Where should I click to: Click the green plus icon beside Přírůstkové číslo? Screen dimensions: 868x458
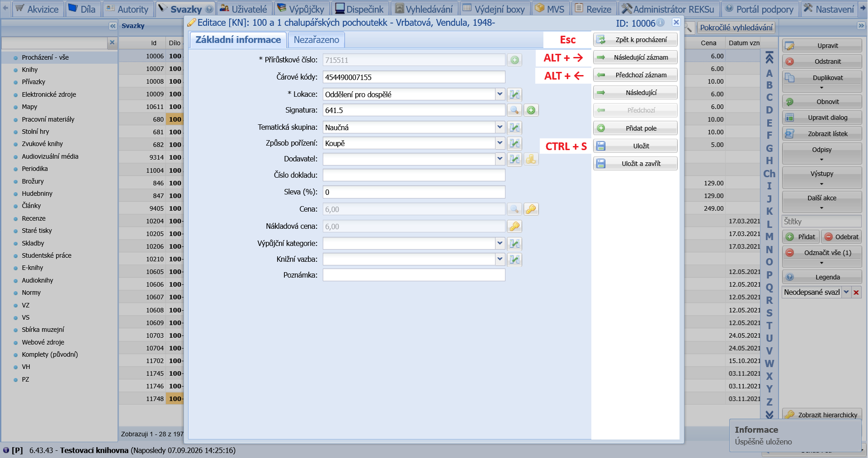[514, 60]
